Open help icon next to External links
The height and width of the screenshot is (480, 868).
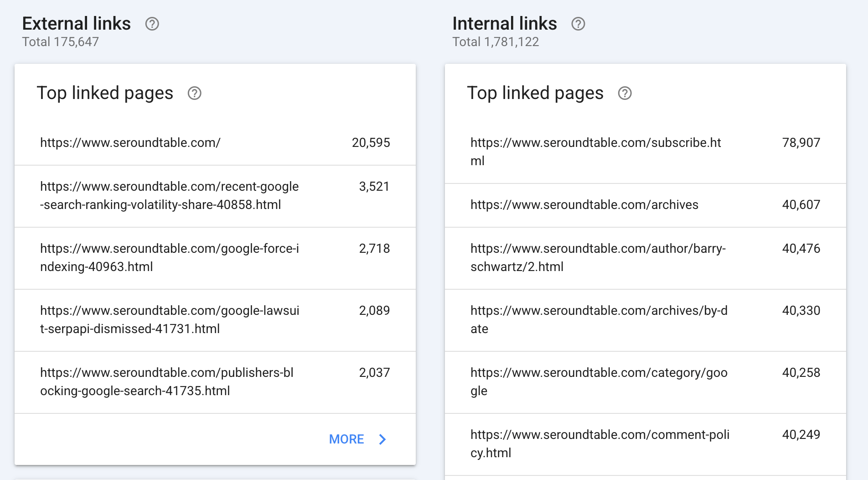[x=152, y=24]
